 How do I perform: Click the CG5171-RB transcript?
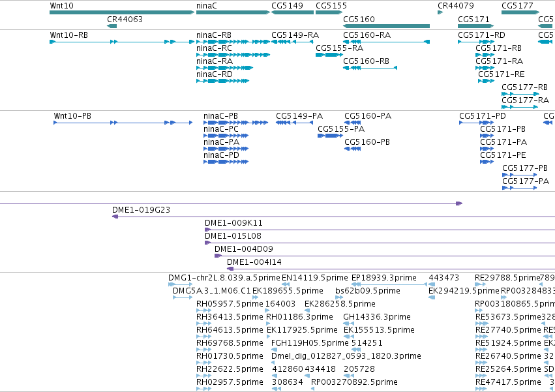click(x=485, y=55)
